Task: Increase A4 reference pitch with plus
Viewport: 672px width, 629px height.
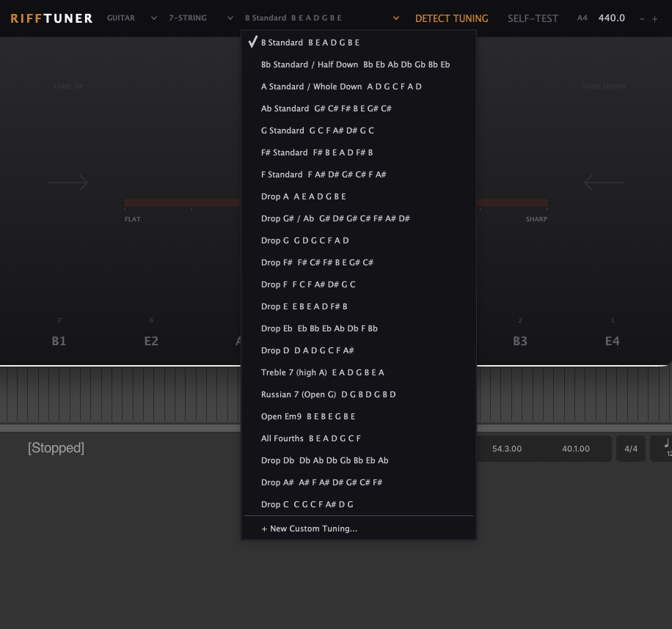Action: point(654,19)
